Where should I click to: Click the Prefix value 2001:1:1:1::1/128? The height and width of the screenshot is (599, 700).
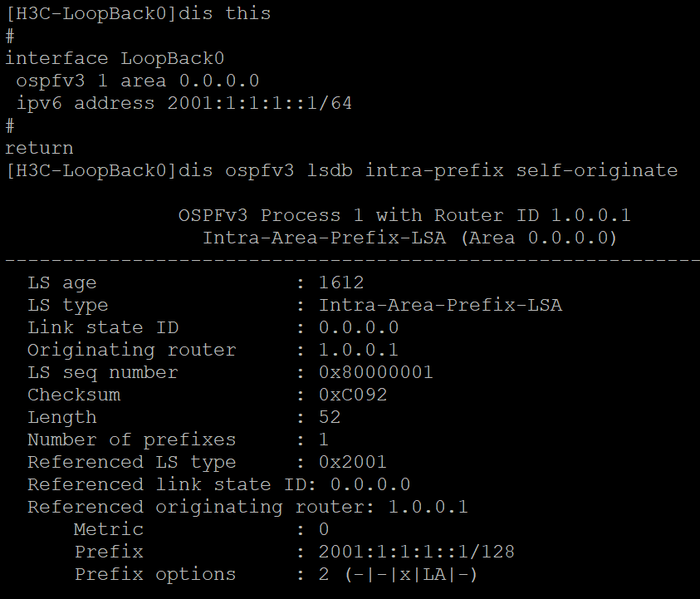(x=416, y=552)
